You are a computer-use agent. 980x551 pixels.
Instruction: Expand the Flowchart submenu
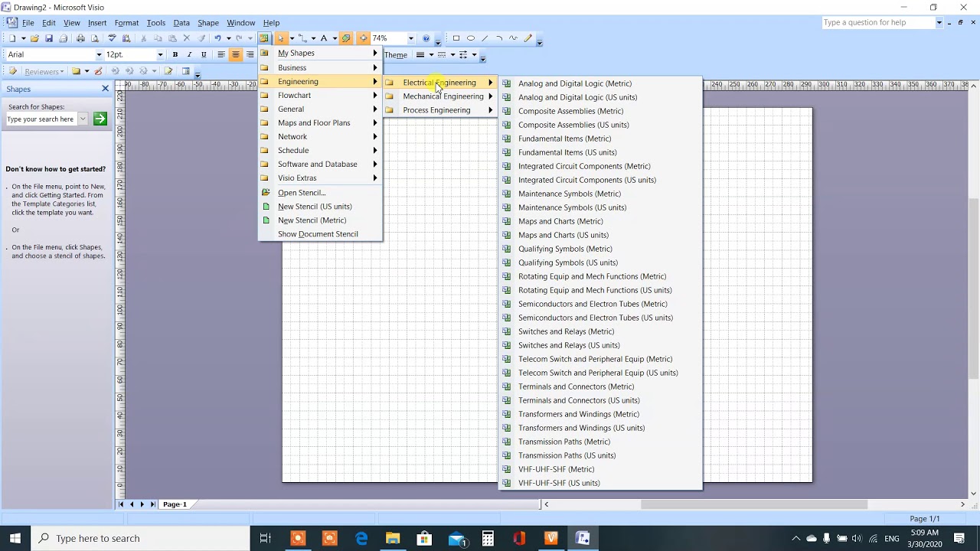[320, 96]
